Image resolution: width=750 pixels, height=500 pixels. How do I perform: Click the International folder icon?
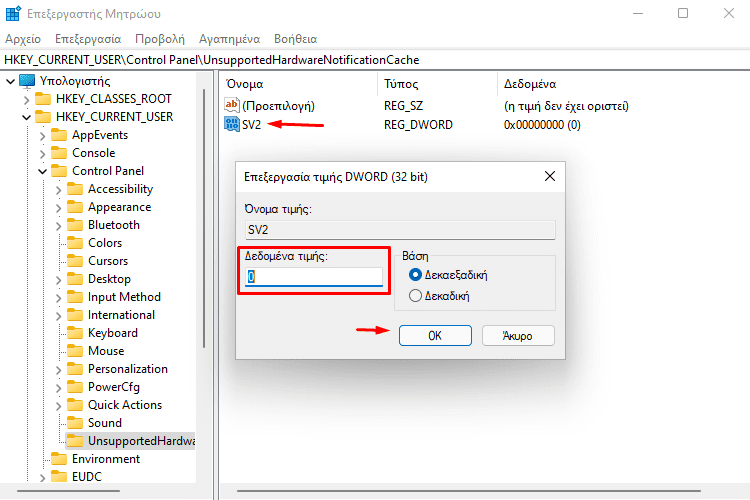(x=75, y=315)
